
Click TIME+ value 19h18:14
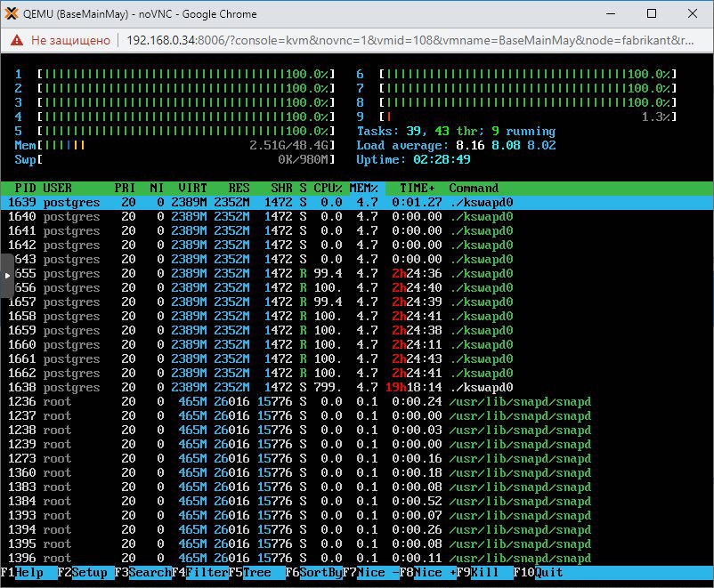(413, 387)
